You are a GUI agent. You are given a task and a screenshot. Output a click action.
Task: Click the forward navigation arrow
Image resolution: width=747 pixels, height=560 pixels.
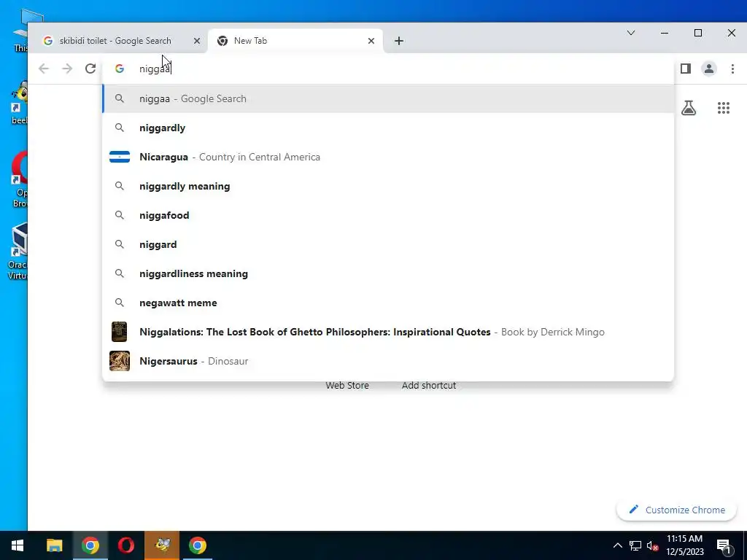67,69
